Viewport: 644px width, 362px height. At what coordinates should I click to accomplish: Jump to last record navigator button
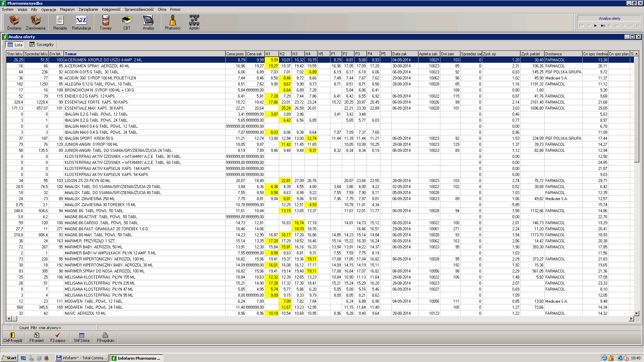point(602,25)
